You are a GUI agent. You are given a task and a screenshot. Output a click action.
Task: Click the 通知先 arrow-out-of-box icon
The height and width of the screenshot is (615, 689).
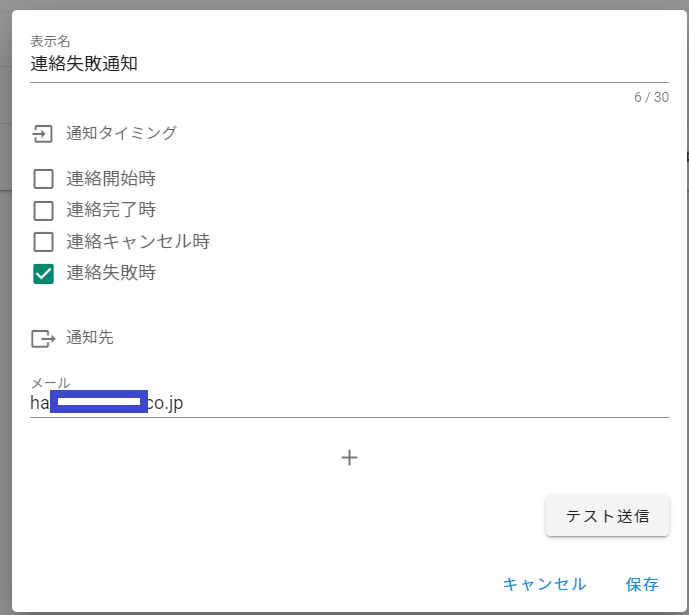tap(43, 339)
